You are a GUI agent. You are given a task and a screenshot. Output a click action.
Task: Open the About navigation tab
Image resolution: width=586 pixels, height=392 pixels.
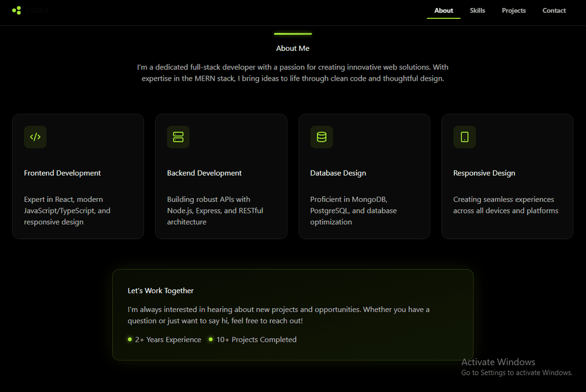pyautogui.click(x=444, y=10)
